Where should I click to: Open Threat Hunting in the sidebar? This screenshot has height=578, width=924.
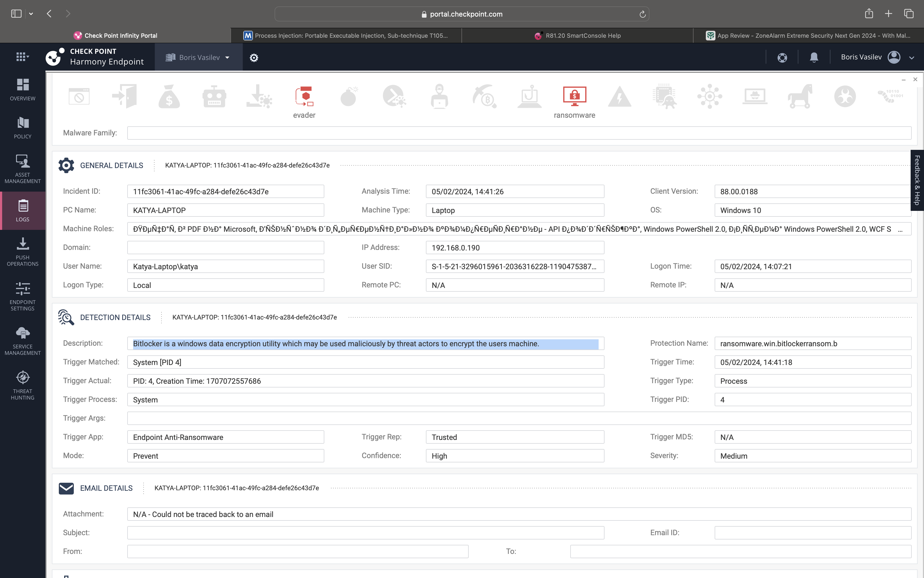point(22,386)
